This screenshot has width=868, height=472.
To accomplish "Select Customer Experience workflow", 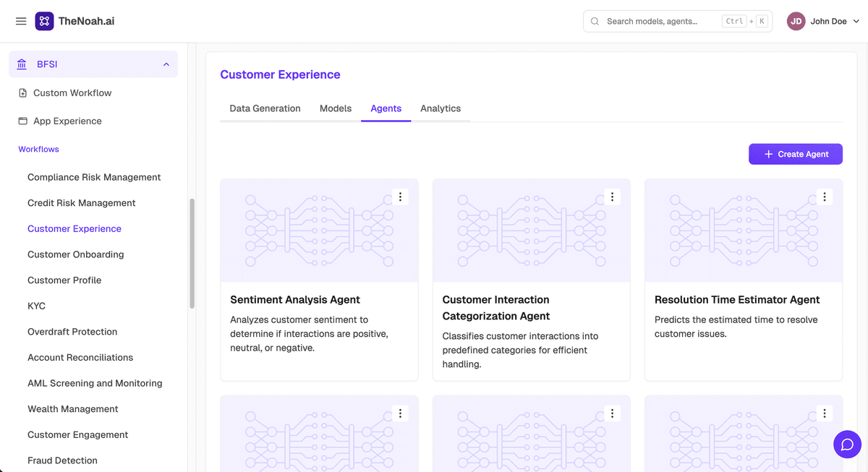I will (x=75, y=228).
